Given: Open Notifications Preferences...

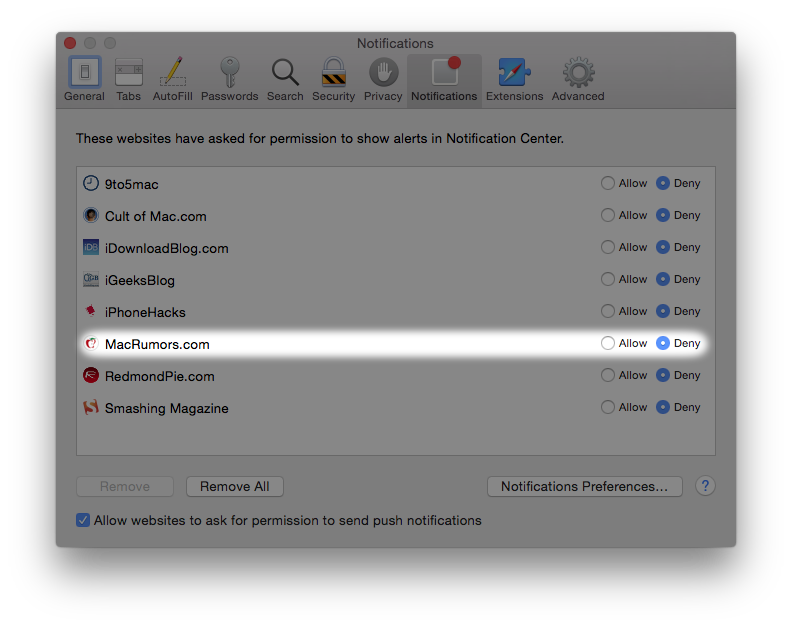Looking at the screenshot, I should tap(584, 486).
